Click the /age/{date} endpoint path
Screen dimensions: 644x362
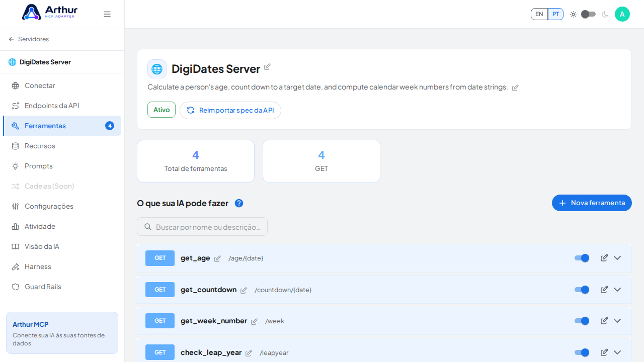pos(246,258)
